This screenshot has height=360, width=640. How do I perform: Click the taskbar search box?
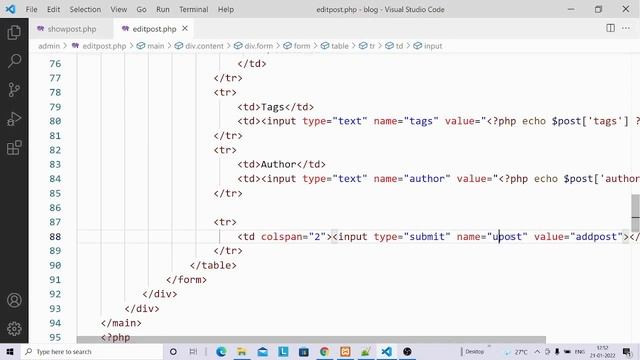tap(92, 351)
